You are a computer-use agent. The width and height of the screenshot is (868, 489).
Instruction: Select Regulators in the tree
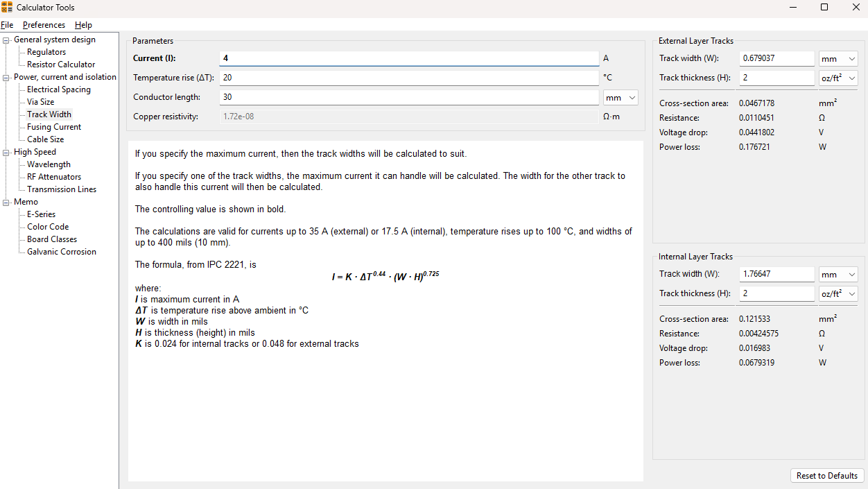[x=46, y=52]
